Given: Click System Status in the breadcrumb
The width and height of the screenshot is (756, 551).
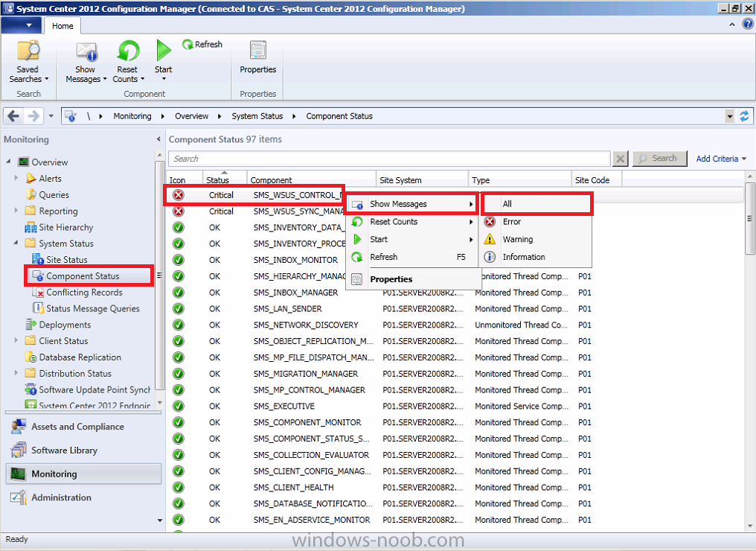Looking at the screenshot, I should (x=257, y=116).
